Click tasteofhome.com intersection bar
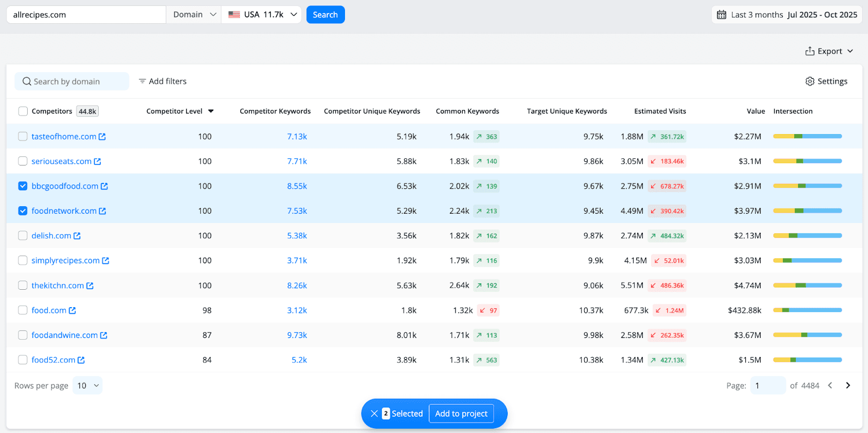The height and width of the screenshot is (433, 868). (807, 137)
